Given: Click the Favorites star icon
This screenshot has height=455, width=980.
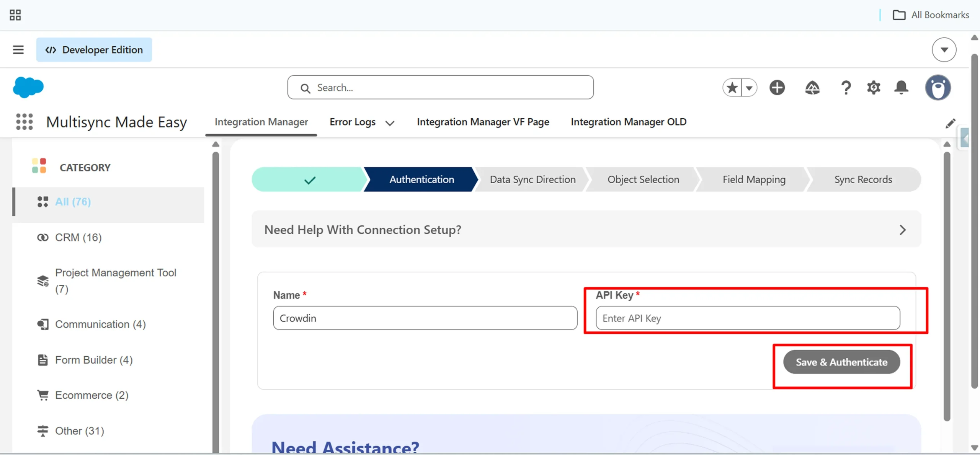Looking at the screenshot, I should click(732, 88).
